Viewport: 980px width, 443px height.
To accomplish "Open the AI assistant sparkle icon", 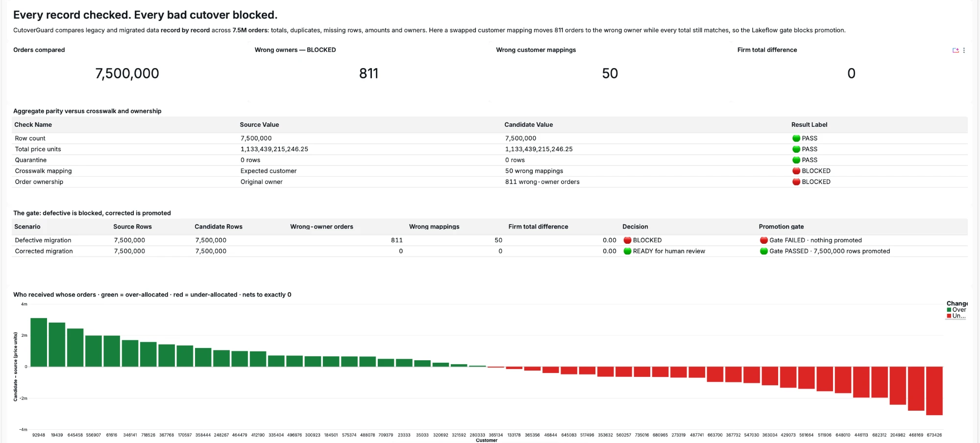I will pyautogui.click(x=955, y=50).
